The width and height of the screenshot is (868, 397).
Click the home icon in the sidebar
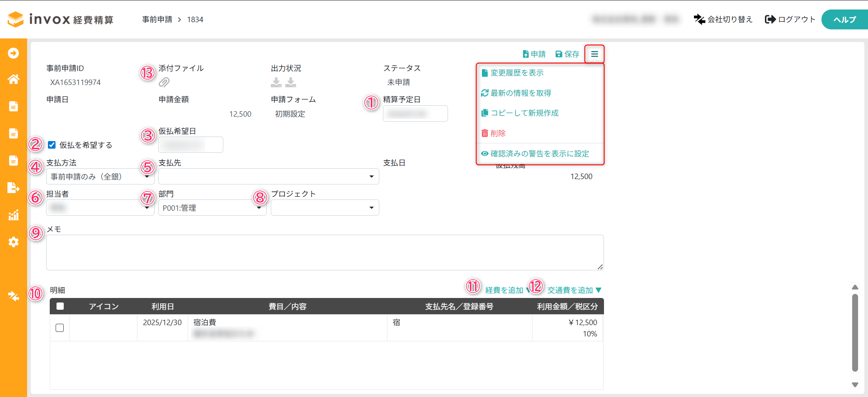pos(14,80)
